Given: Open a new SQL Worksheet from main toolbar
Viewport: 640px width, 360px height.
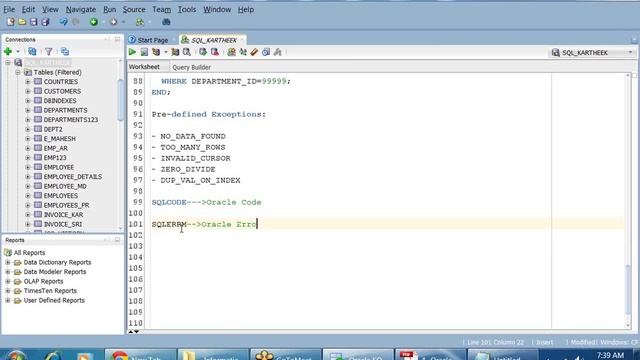Looking at the screenshot, I should (140, 22).
